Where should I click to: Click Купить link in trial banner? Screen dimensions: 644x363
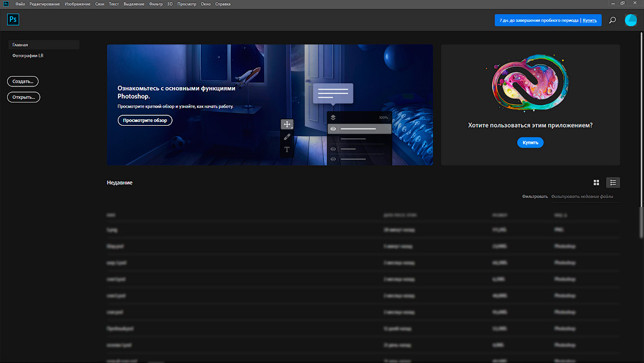coord(589,20)
